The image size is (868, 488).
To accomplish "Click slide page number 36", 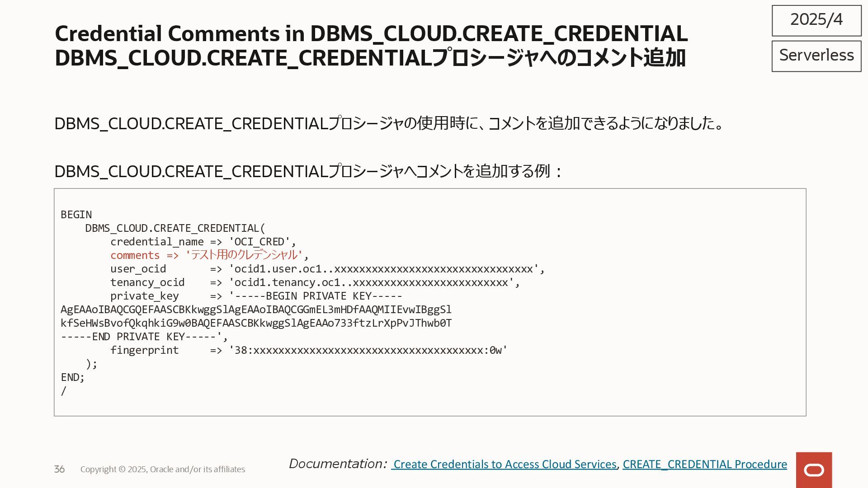I will tap(59, 469).
